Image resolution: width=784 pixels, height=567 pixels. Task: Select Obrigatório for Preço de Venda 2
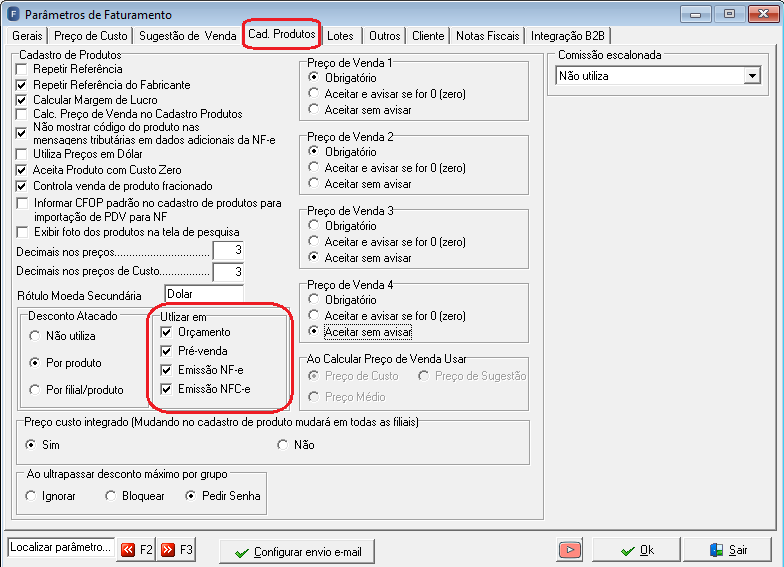314,152
